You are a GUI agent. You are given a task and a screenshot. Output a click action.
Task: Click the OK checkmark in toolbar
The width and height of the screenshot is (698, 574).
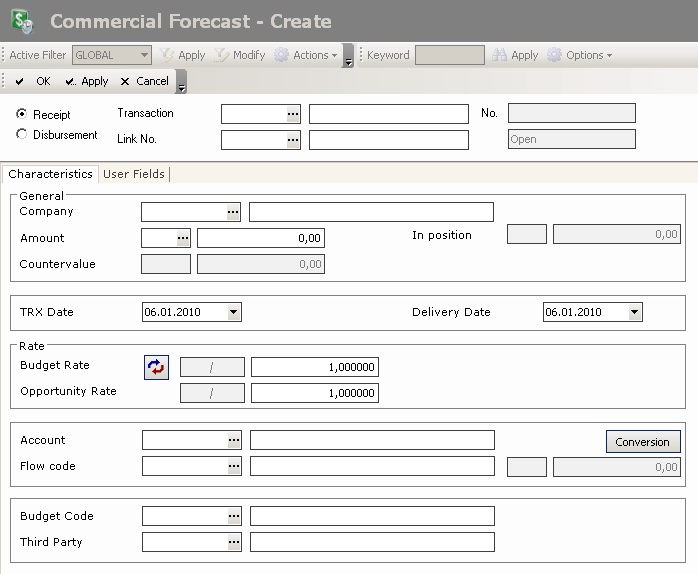click(33, 82)
